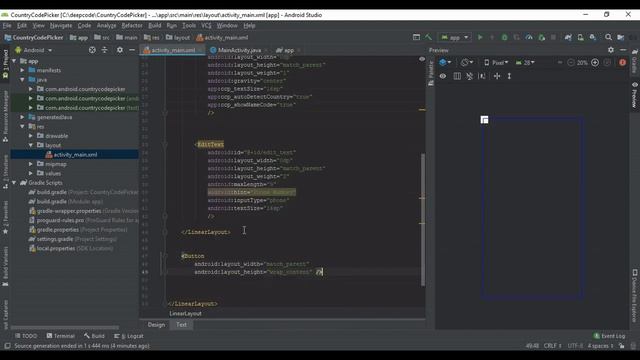Screen dimensions: 640x360
Task: Click the blueprint corner icon on device preview
Action: pyautogui.click(x=484, y=120)
